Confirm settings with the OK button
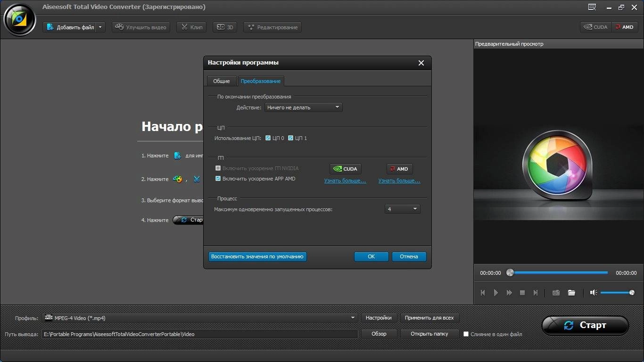Viewport: 644px width, 362px height. coord(372,256)
